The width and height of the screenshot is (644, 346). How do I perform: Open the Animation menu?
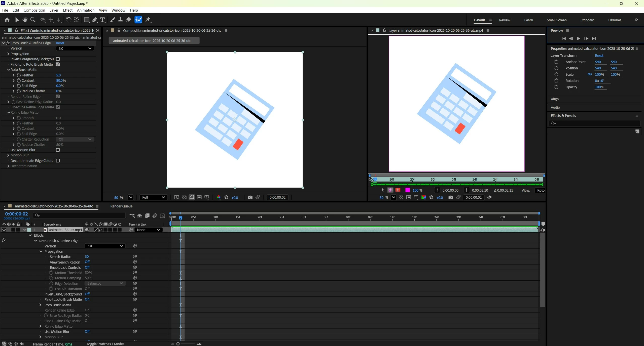click(x=86, y=10)
